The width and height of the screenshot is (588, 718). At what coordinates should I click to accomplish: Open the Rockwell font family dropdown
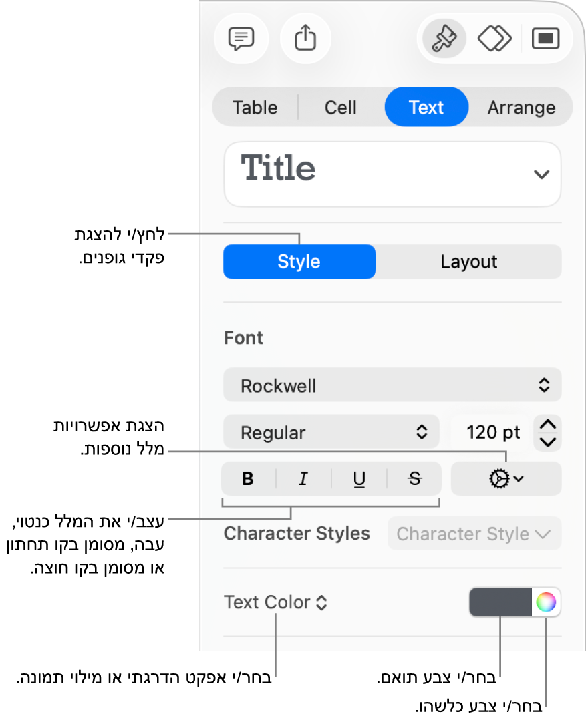click(392, 385)
